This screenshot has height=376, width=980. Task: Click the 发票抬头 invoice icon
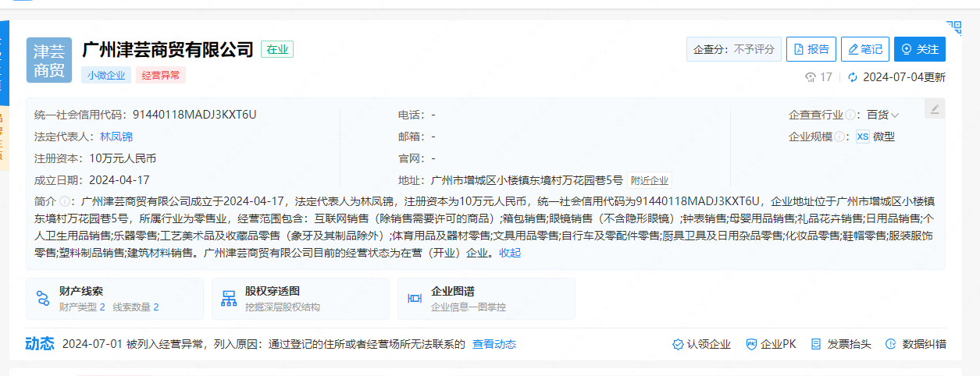(816, 344)
